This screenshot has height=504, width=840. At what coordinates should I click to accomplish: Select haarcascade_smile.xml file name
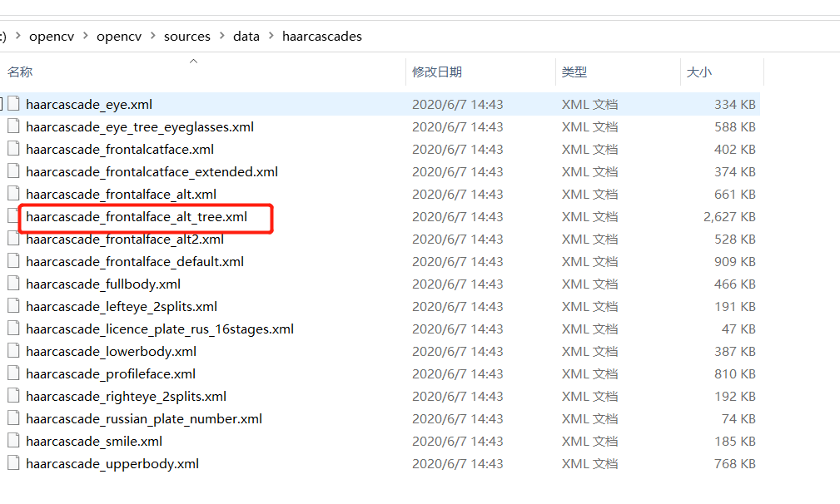(x=94, y=442)
